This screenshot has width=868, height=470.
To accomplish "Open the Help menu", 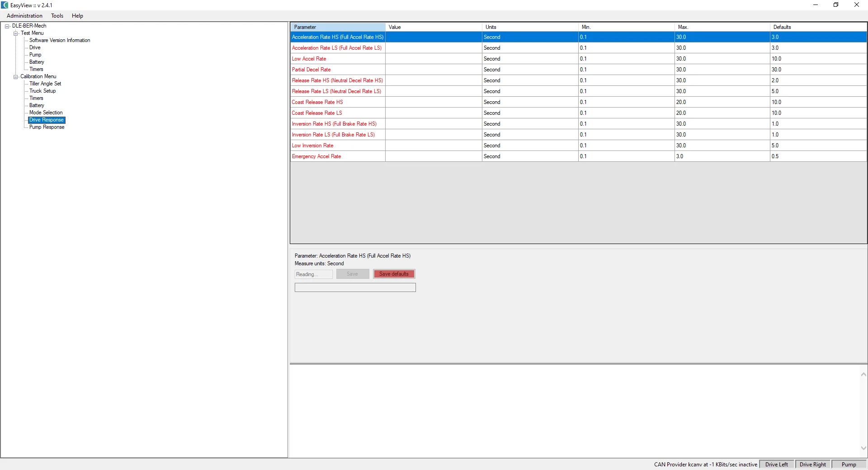I will pyautogui.click(x=77, y=16).
